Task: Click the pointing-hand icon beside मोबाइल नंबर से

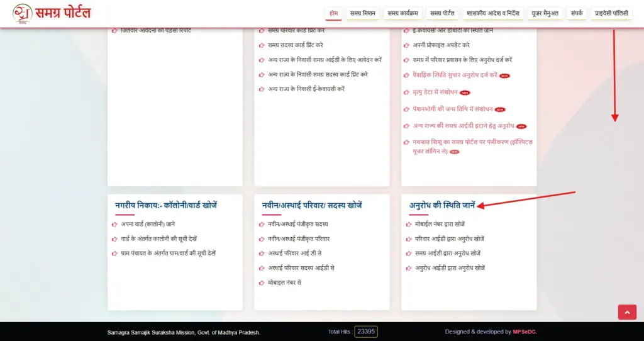Action: (262, 283)
